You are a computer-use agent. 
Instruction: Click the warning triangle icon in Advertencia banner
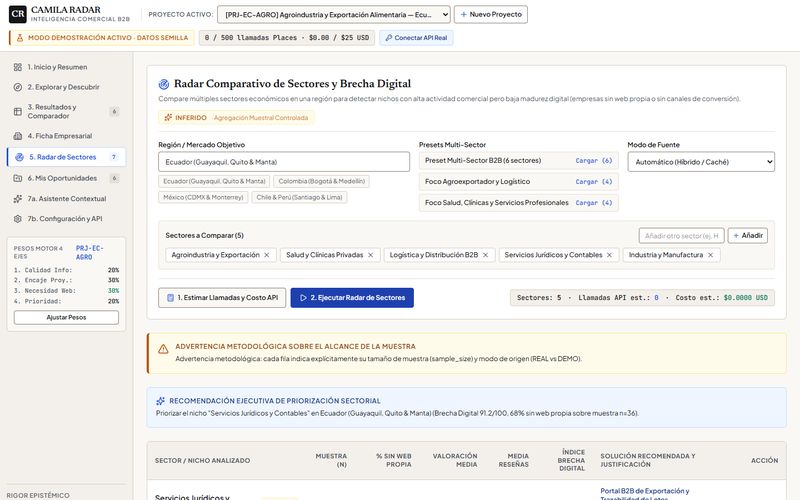(163, 349)
